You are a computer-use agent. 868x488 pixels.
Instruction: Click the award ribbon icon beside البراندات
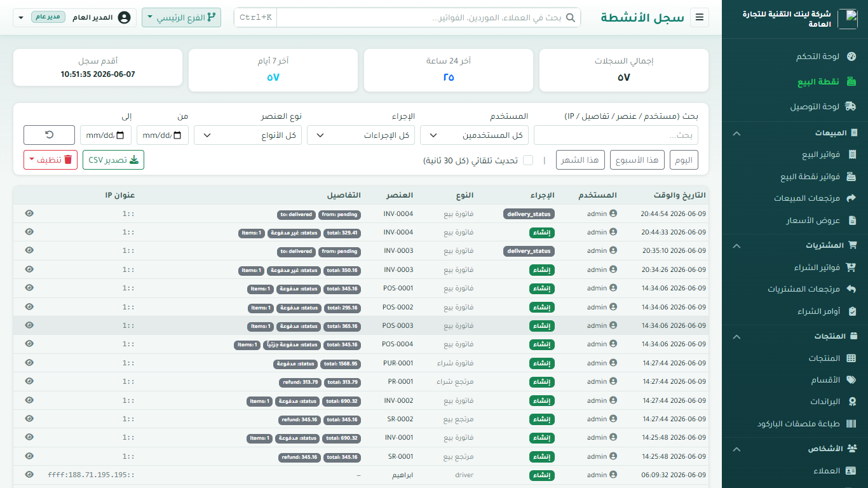tap(853, 402)
